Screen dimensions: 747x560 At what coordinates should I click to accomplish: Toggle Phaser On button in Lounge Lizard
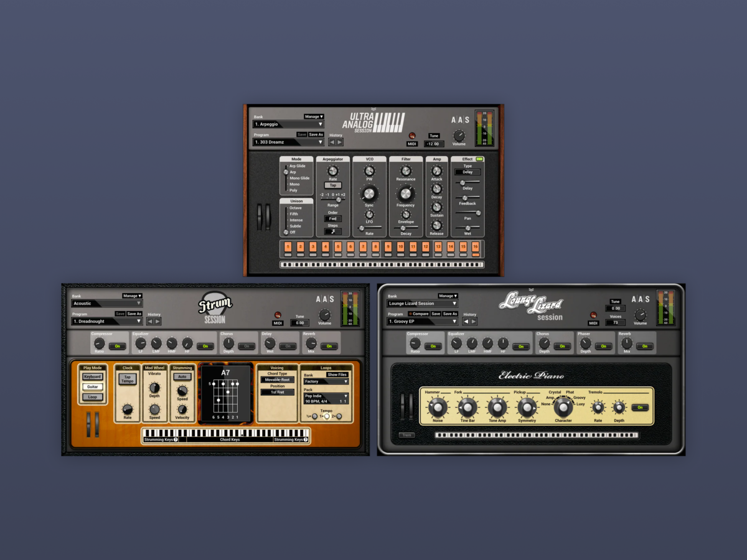604,346
